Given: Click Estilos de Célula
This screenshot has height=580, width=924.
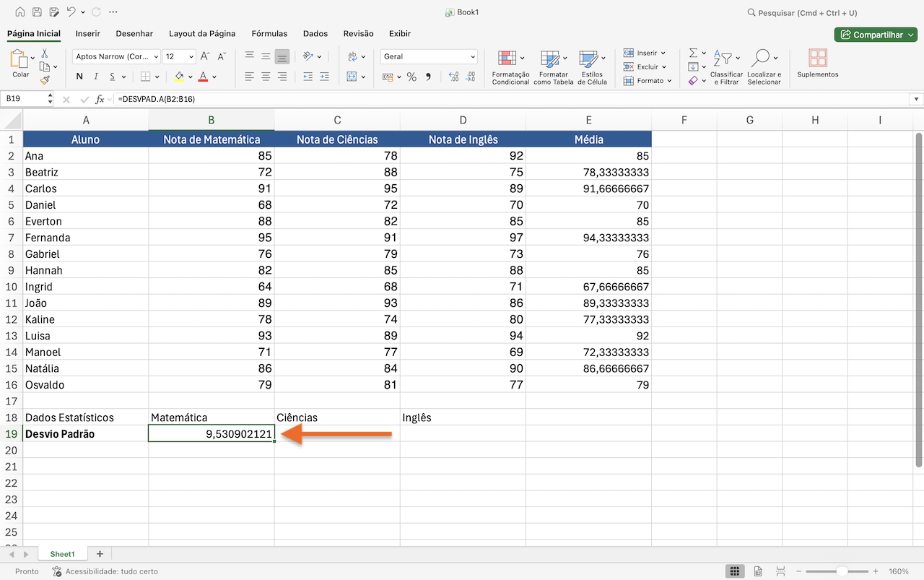Looking at the screenshot, I should click(x=592, y=67).
